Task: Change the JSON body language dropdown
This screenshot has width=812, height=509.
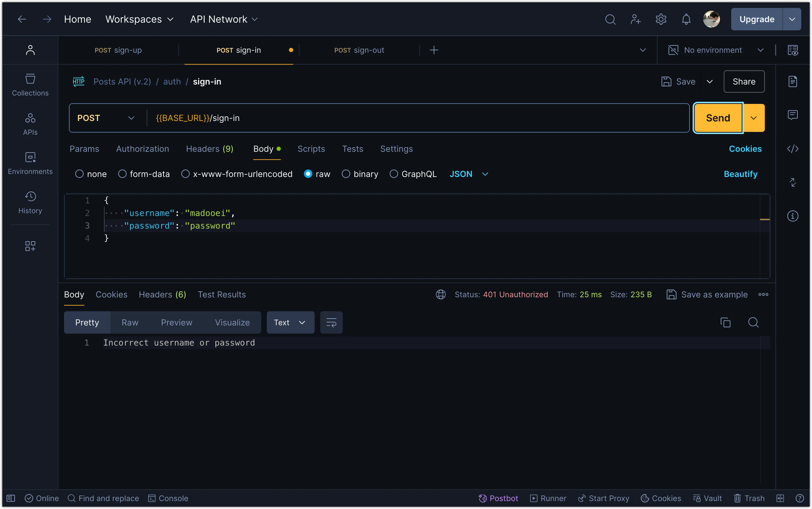Action: click(x=469, y=174)
